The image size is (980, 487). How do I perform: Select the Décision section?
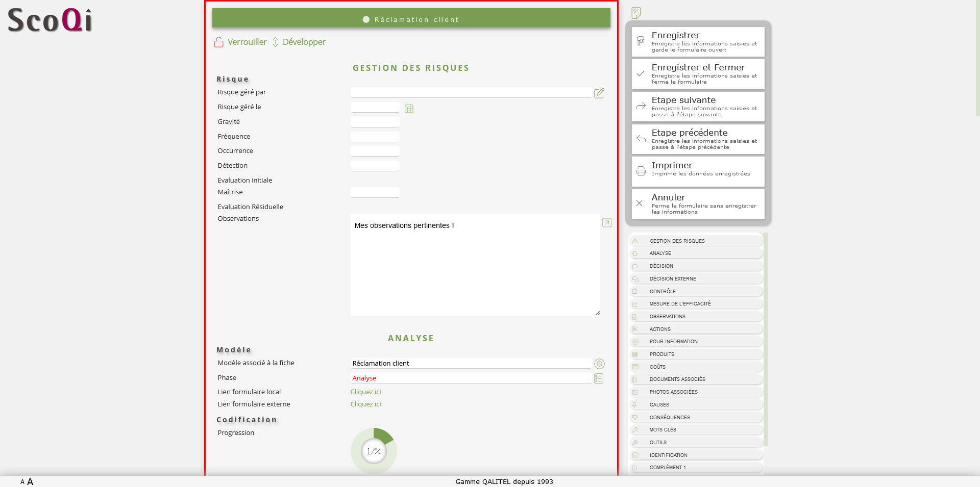coord(697,266)
